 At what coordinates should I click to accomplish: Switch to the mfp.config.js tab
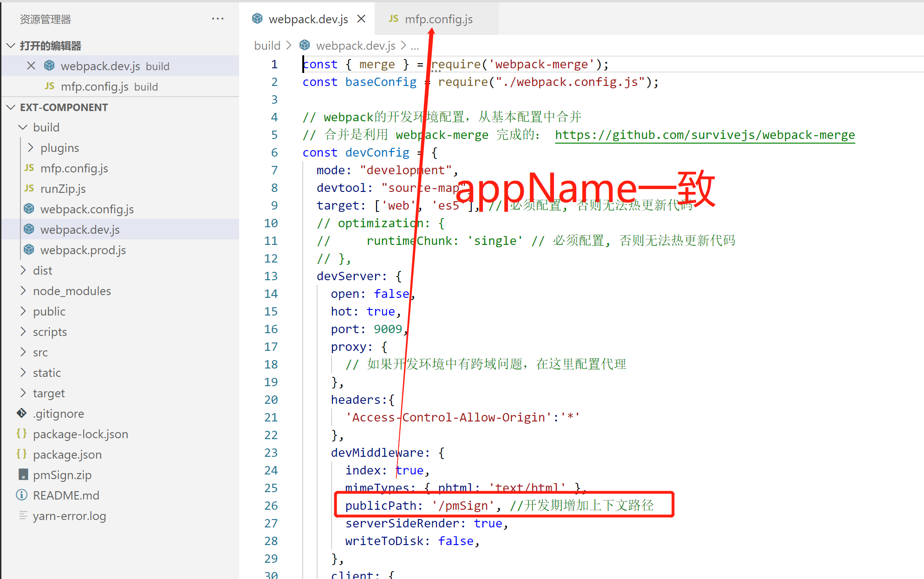[x=438, y=19]
